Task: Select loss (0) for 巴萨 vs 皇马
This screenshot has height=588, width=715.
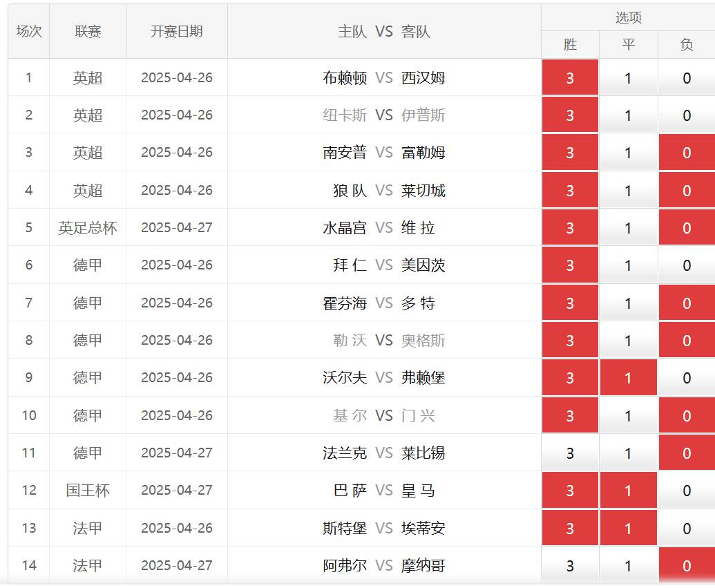Action: (686, 491)
